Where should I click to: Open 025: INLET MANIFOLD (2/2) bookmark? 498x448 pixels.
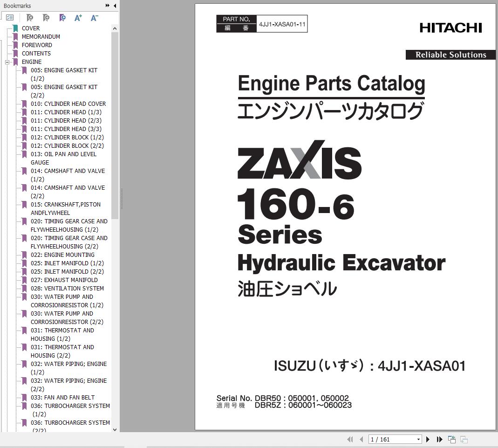[x=68, y=272]
